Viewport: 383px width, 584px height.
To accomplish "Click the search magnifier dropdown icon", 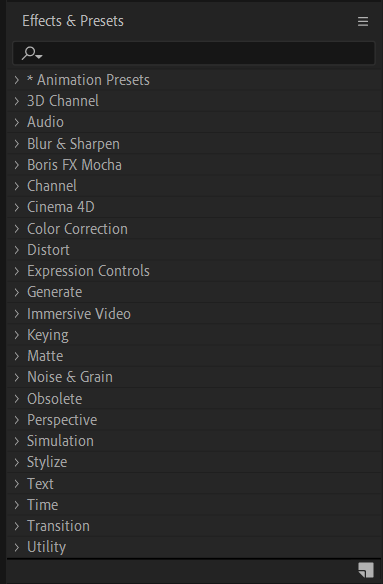I will click(x=32, y=53).
